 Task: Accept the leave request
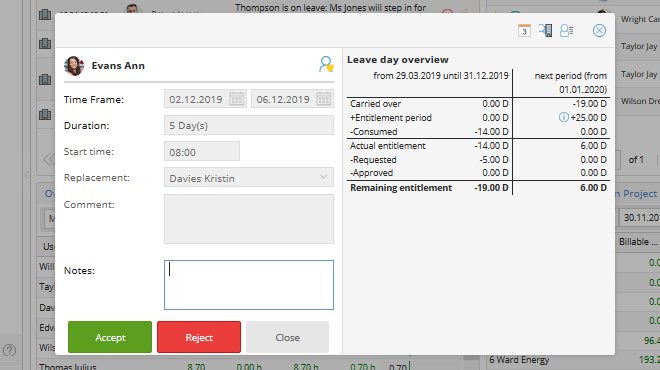click(110, 337)
